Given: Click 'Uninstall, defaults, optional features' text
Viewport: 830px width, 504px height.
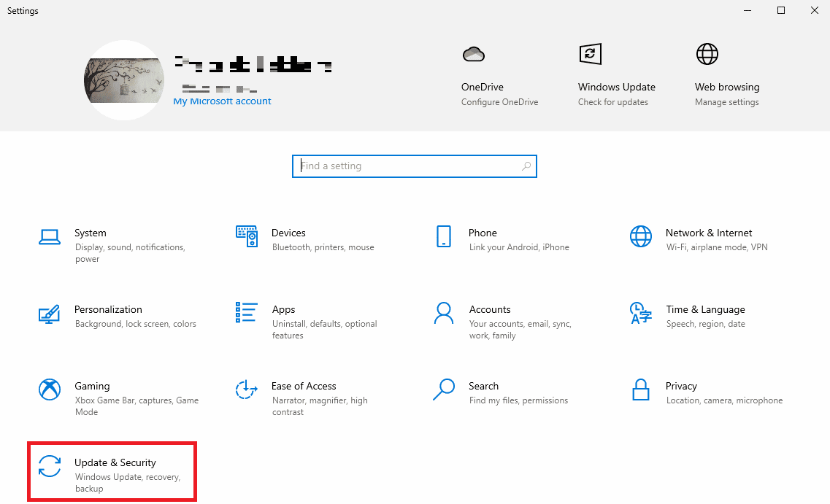Looking at the screenshot, I should click(325, 330).
